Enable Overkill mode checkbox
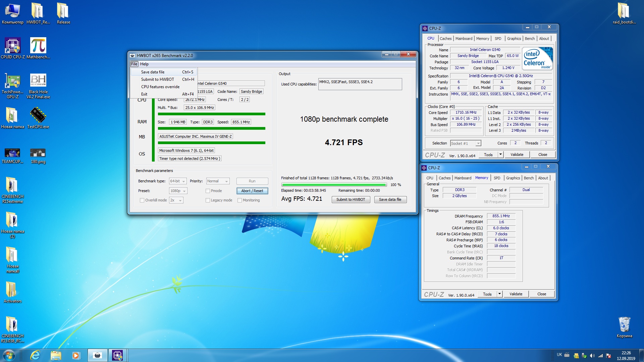 point(142,200)
